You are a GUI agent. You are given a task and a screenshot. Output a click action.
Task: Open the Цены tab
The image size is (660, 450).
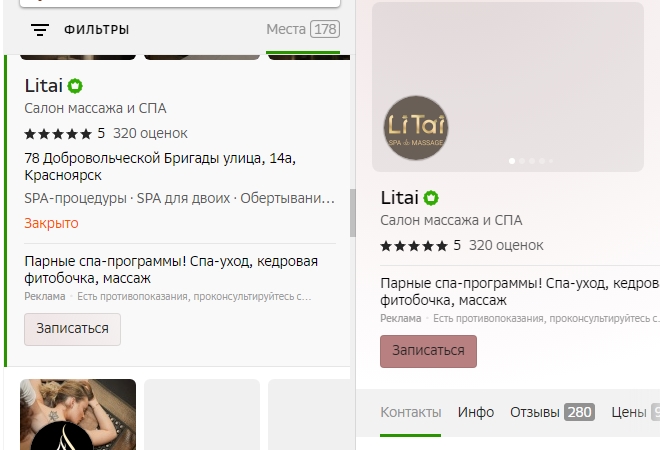tap(635, 412)
